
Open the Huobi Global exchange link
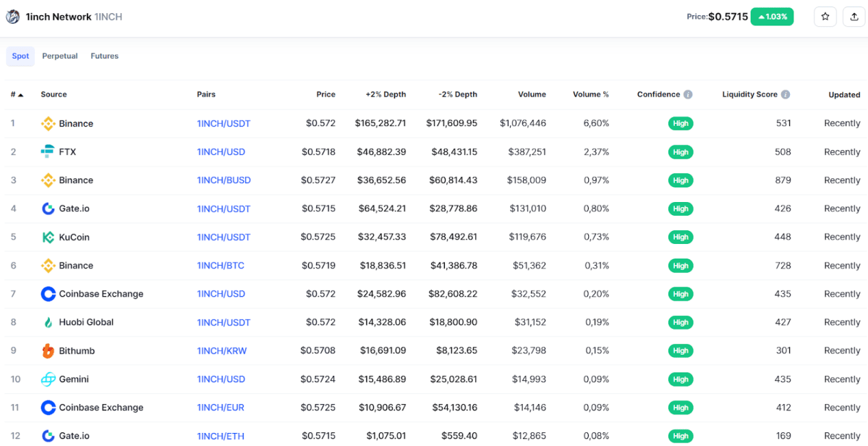(x=86, y=322)
